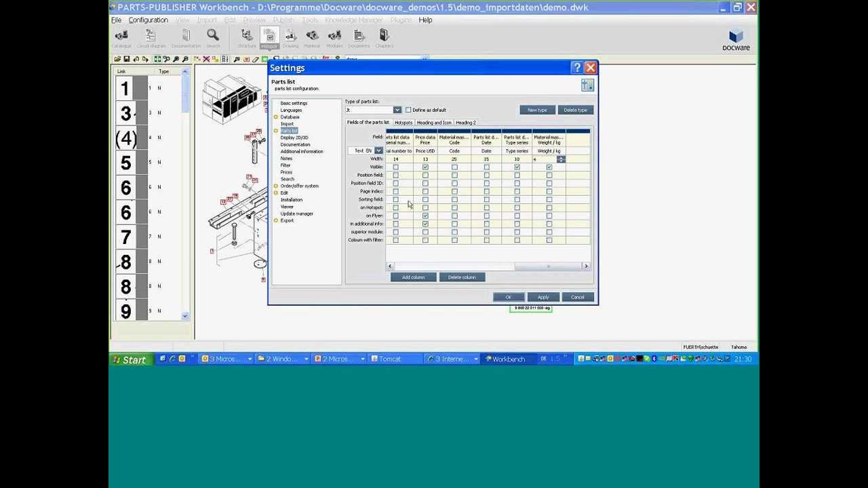Click the New type button
Viewport: 868px width, 488px height.
click(537, 110)
